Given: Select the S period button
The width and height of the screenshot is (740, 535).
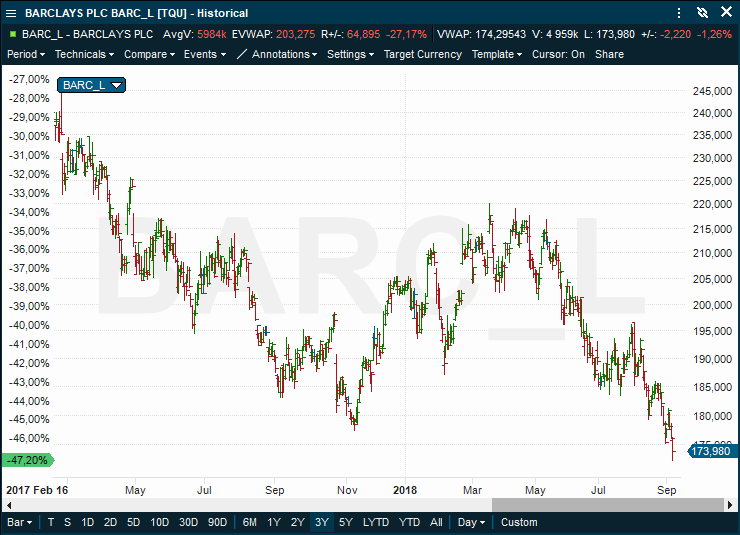Looking at the screenshot, I should tap(67, 522).
